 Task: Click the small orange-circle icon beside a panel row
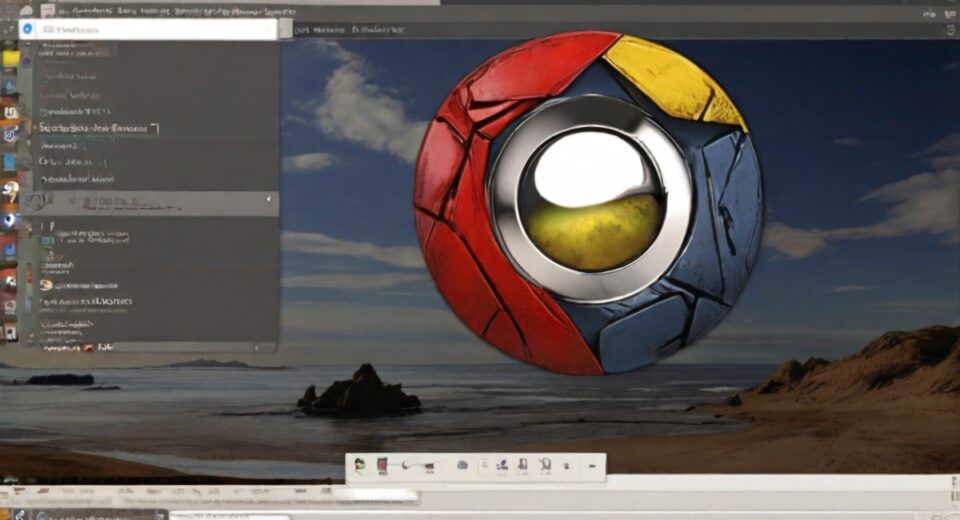[x=46, y=285]
